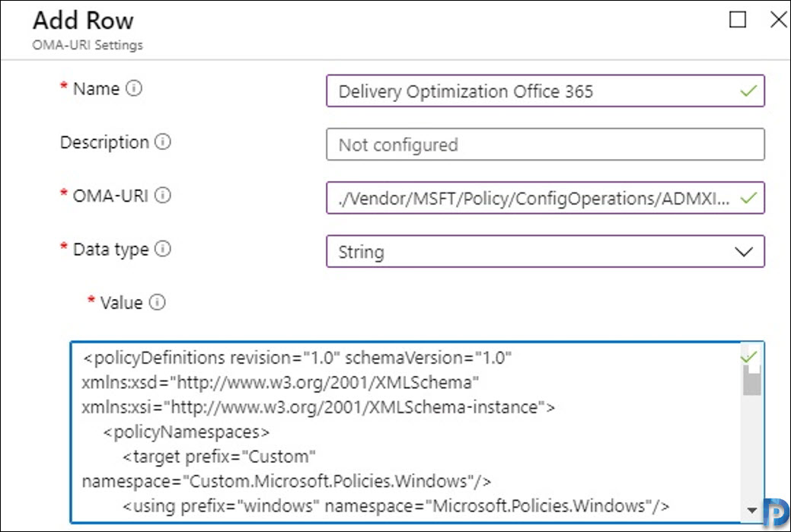This screenshot has height=532, width=791.
Task: Click the info icon beside Data type
Action: [162, 249]
